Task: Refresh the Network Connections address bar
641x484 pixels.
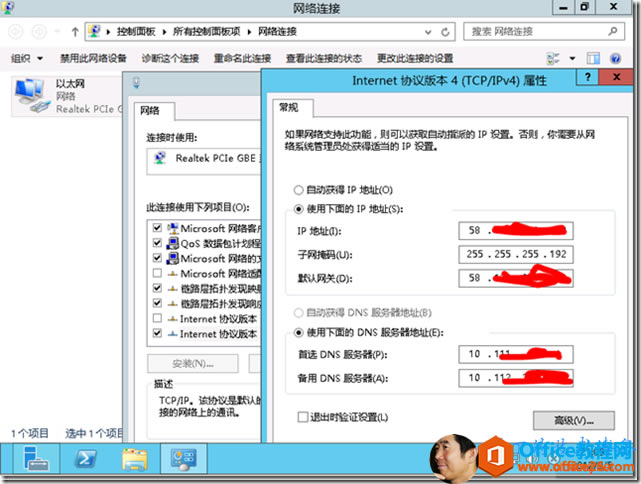Action: tap(445, 32)
